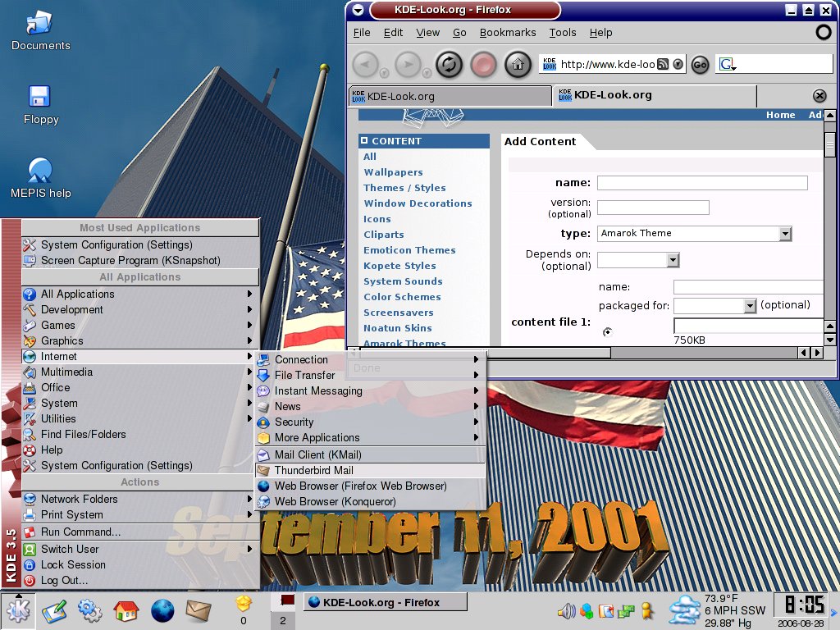Choose Thunderbird Mail from the Internet submenu
Image resolution: width=840 pixels, height=630 pixels.
(370, 470)
